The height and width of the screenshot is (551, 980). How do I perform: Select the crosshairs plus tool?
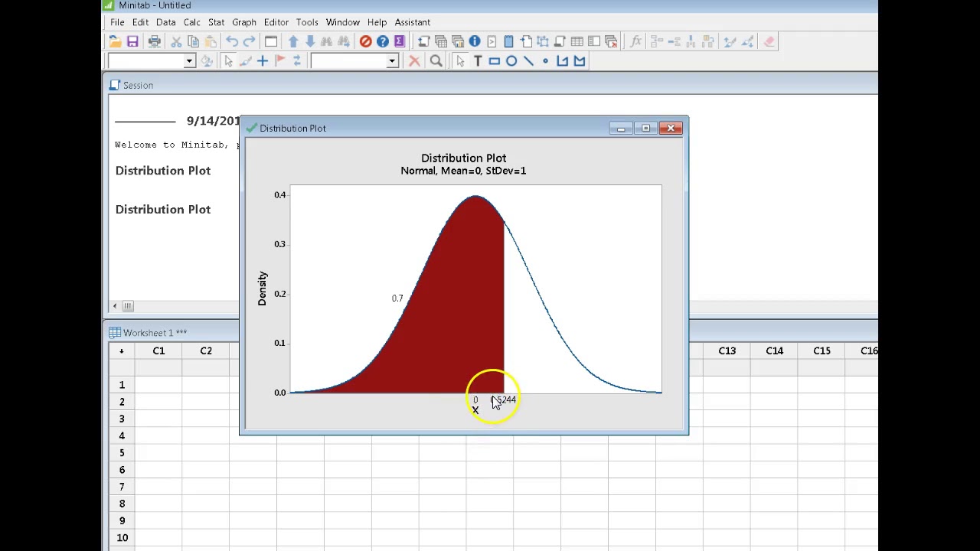click(x=263, y=61)
